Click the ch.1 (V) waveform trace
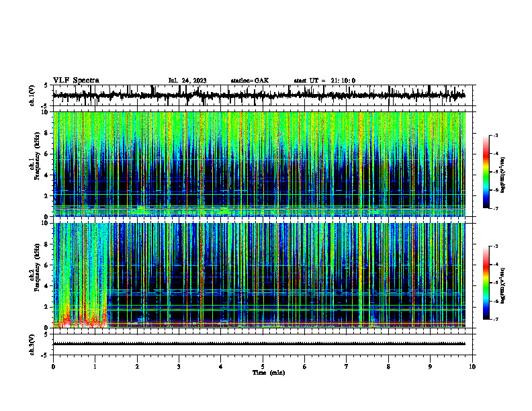 pyautogui.click(x=259, y=95)
